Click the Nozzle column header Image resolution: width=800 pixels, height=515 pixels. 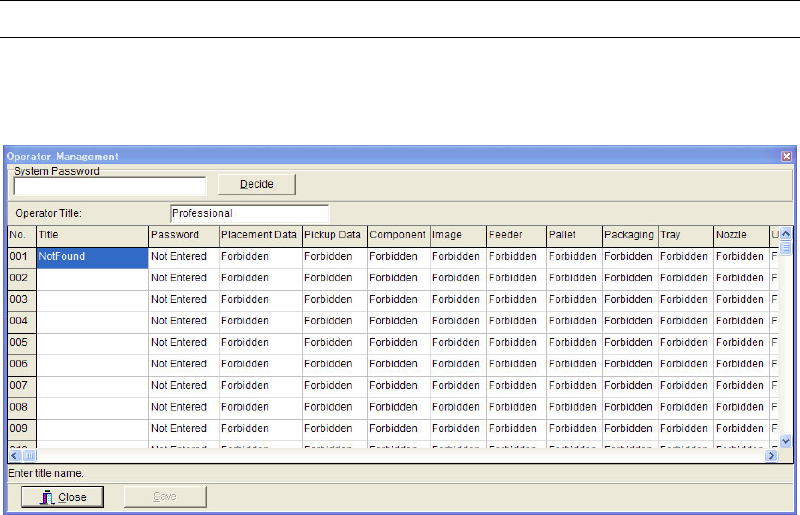point(741,235)
